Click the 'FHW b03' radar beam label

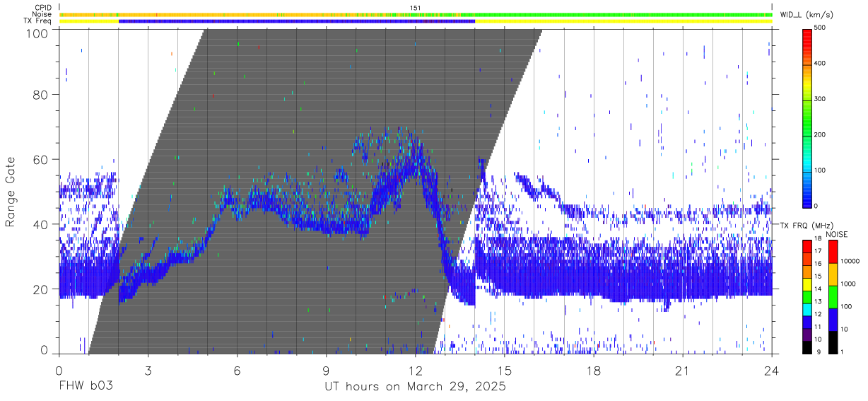[x=86, y=387]
